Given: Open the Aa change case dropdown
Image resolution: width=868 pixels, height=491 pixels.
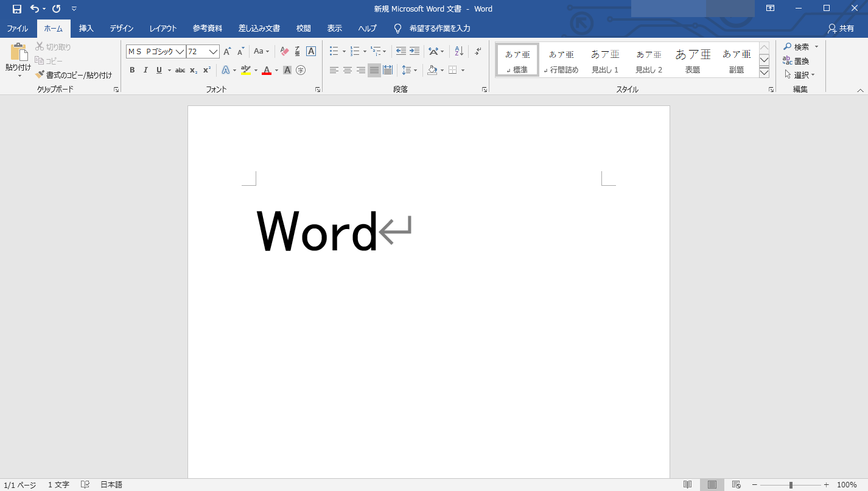Looking at the screenshot, I should click(x=262, y=52).
